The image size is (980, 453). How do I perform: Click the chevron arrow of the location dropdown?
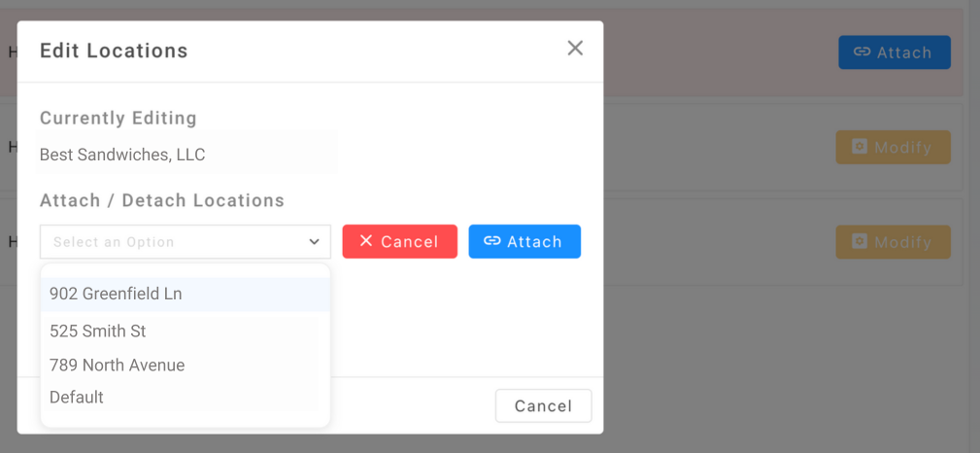pos(314,242)
